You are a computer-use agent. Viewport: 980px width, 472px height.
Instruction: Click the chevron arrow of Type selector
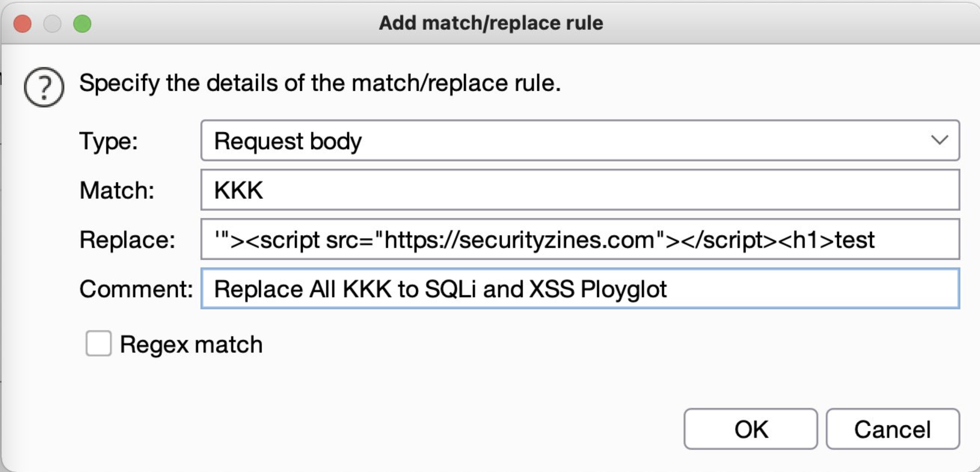point(939,140)
